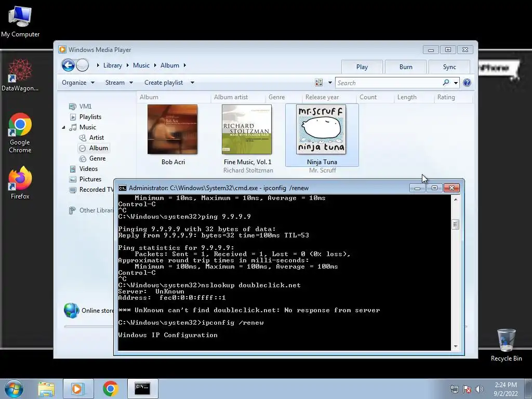Sort by Length column header
Screen dimensions: 532x399
[x=407, y=97]
